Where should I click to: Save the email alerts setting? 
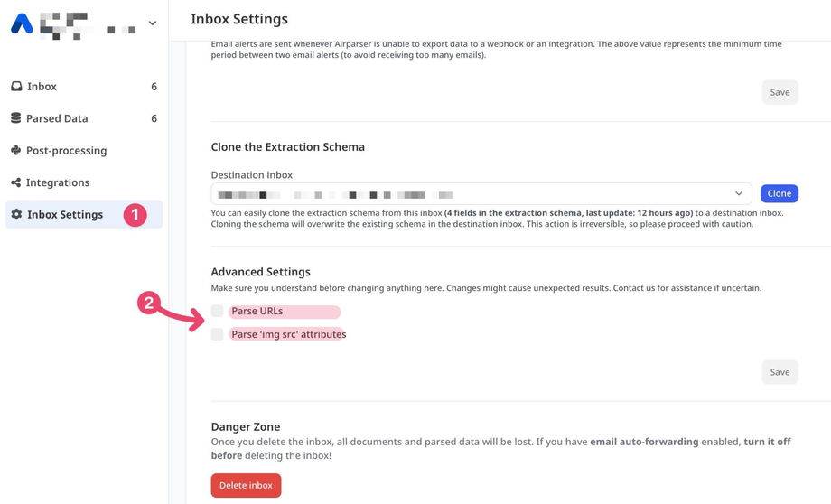(780, 92)
